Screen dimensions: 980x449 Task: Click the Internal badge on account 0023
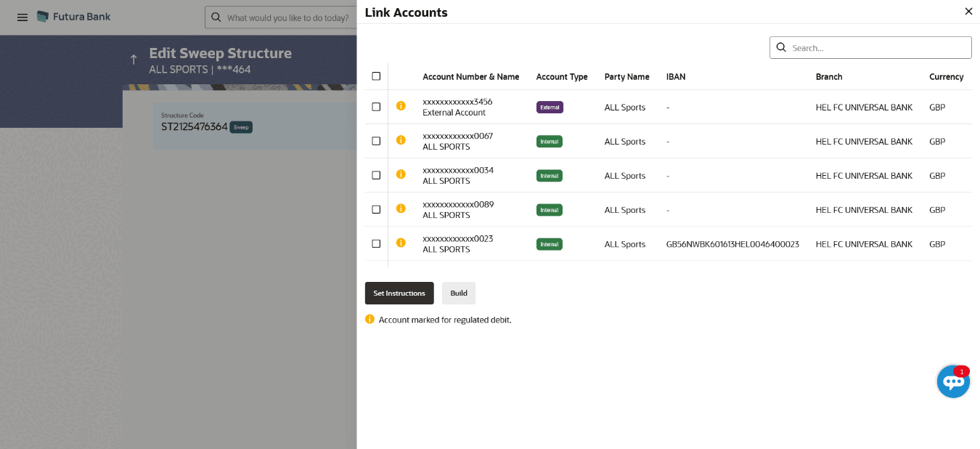click(x=550, y=243)
